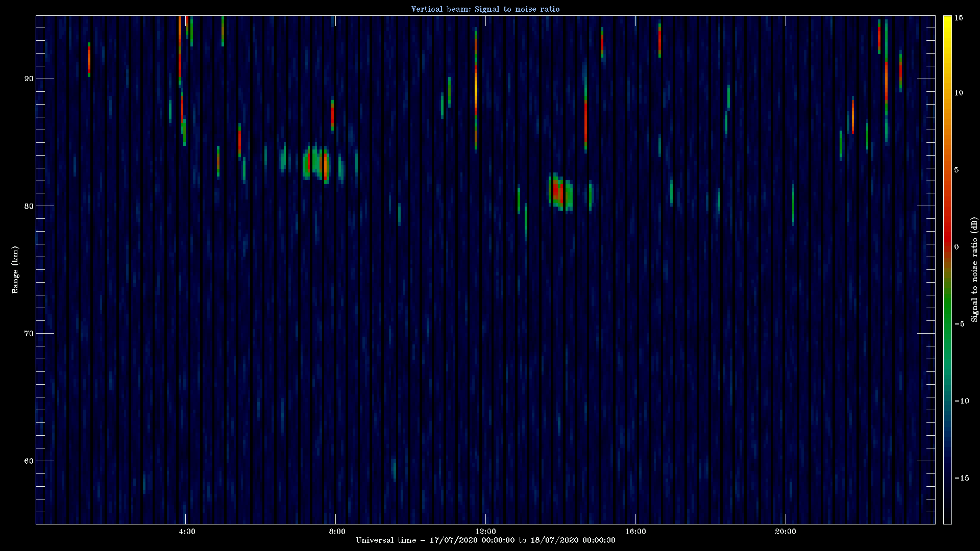The image size is (980, 551).
Task: Click the 60 km range tick label
Action: point(29,461)
